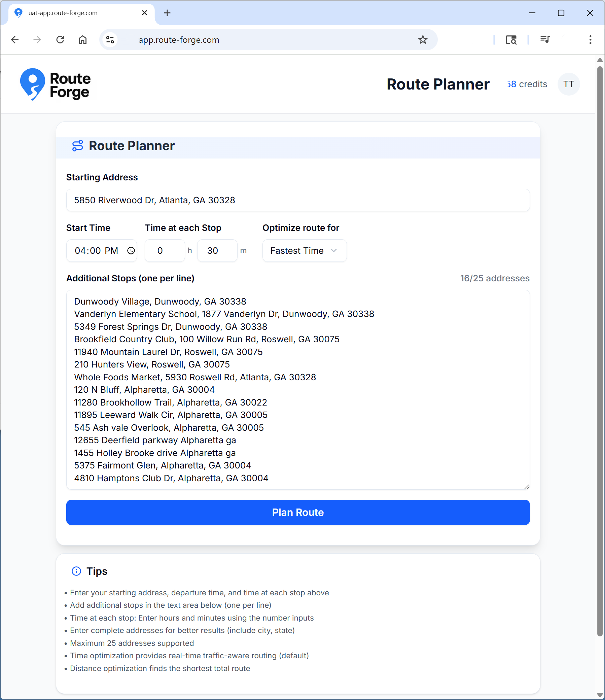The image size is (605, 700).
Task: Click the minutes input showing 30
Action: 217,251
